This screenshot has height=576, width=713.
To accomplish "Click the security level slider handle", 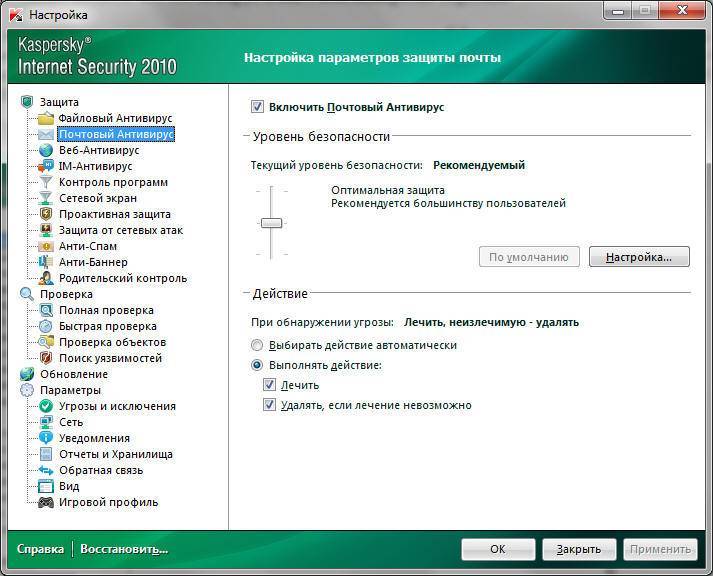I will click(x=271, y=223).
